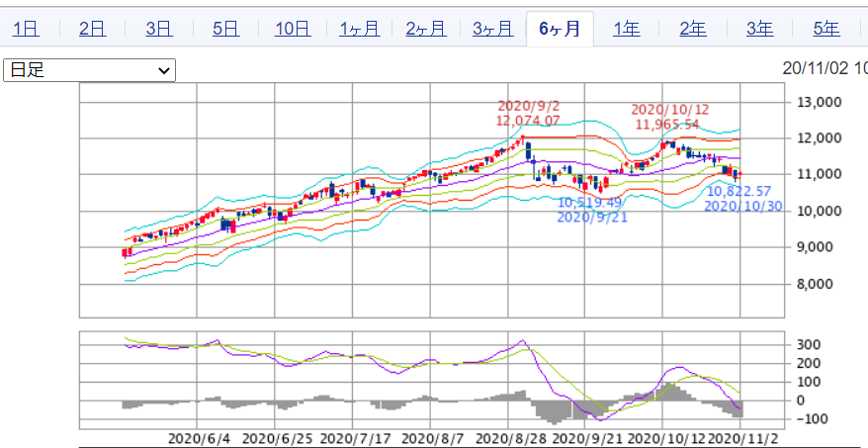Expand the 日足 candle interval dropdown
This screenshot has height=448, width=868.
(x=90, y=70)
